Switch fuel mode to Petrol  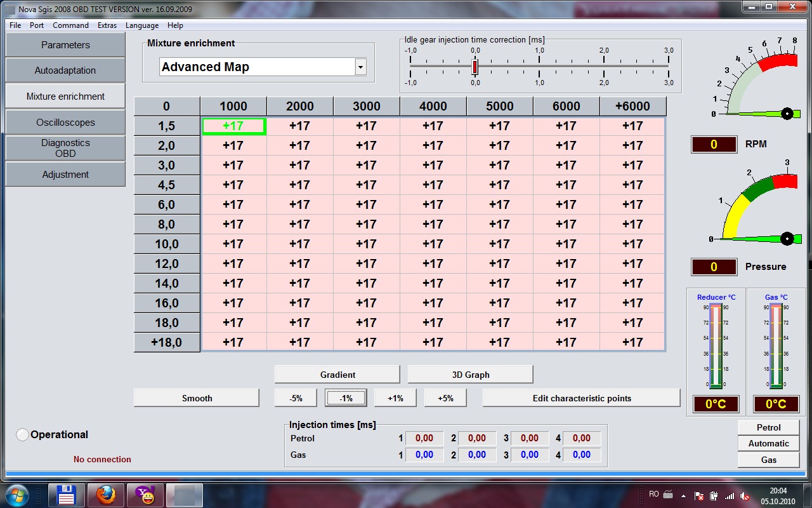[x=768, y=427]
